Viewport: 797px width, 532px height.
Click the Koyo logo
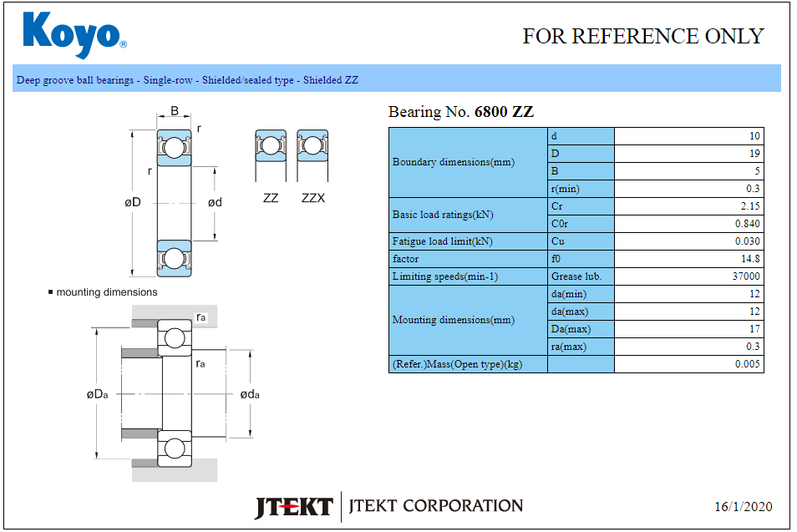pyautogui.click(x=74, y=35)
